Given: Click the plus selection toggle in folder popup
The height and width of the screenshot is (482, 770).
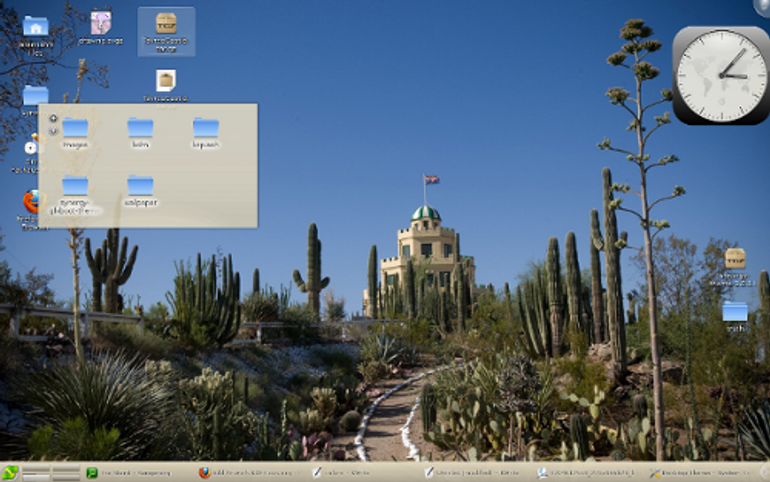Looking at the screenshot, I should tap(54, 118).
